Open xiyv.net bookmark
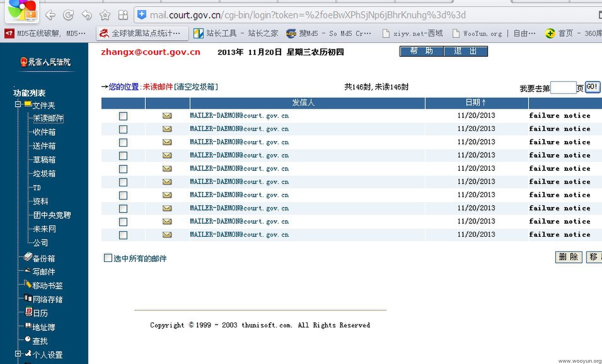602x364 pixels. click(x=412, y=33)
